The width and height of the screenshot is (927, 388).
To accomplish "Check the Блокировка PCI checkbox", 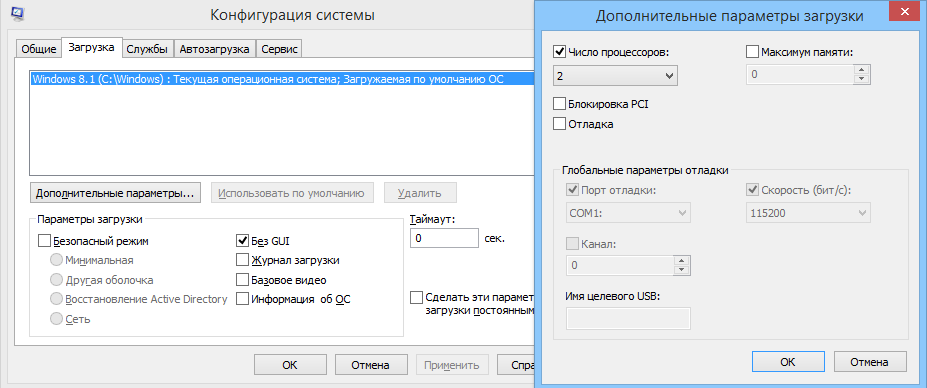I will pos(559,105).
